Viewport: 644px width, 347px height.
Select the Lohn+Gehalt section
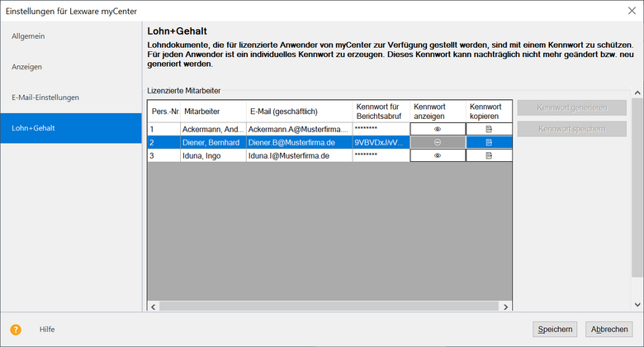click(x=35, y=128)
